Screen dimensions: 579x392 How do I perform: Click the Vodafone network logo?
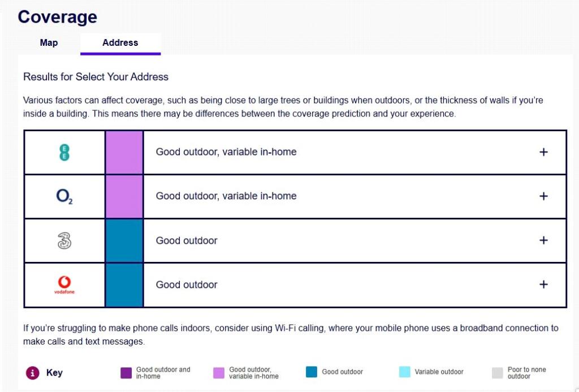(x=64, y=285)
